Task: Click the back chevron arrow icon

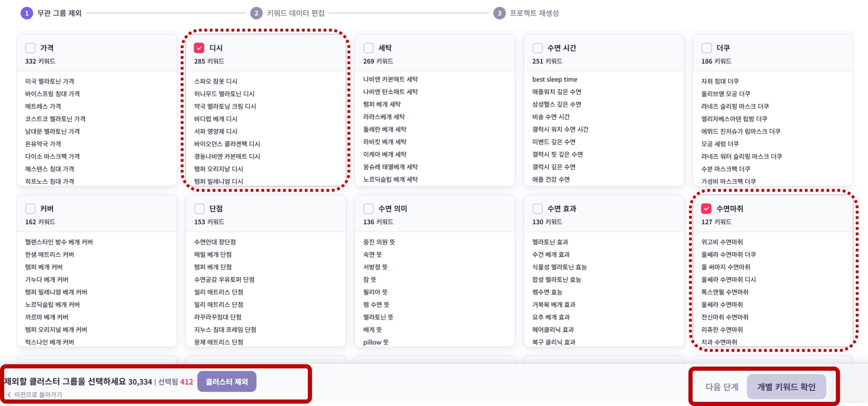Action: (9, 394)
